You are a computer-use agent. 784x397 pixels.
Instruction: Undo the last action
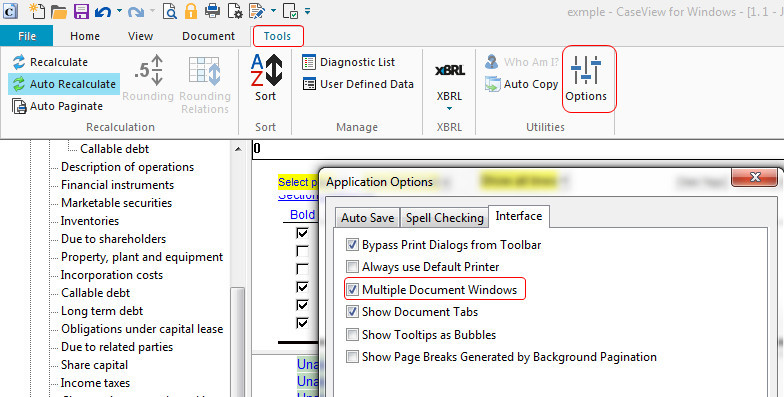tap(103, 11)
